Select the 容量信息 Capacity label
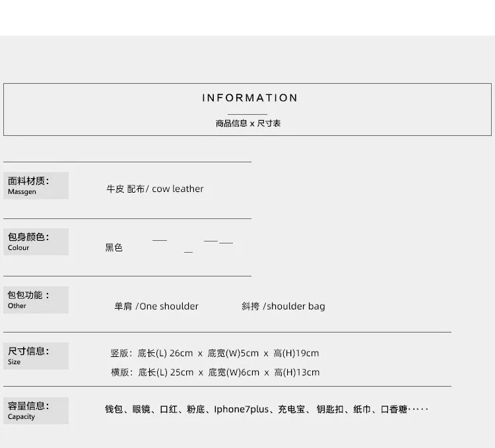 [36, 411]
